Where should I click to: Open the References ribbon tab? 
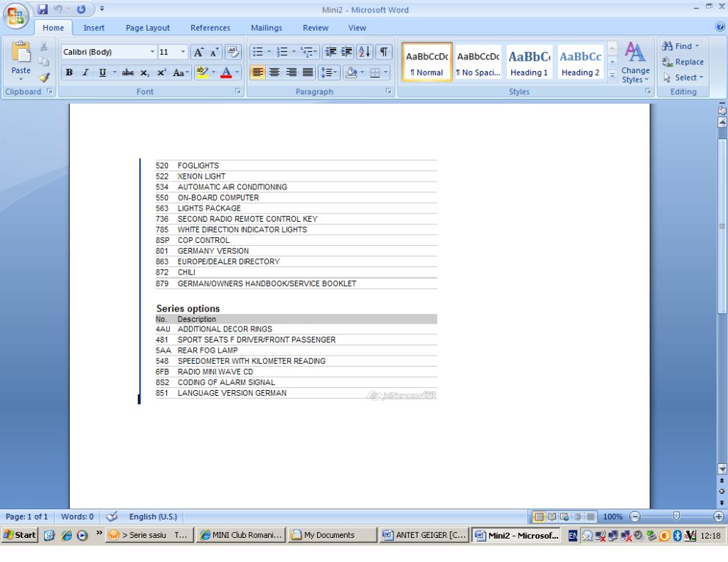210,28
